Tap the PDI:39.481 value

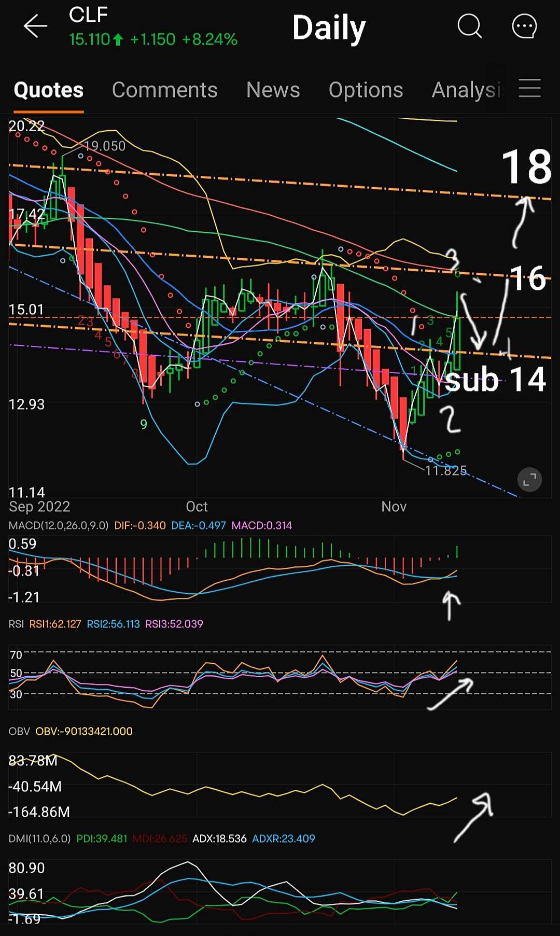click(102, 839)
